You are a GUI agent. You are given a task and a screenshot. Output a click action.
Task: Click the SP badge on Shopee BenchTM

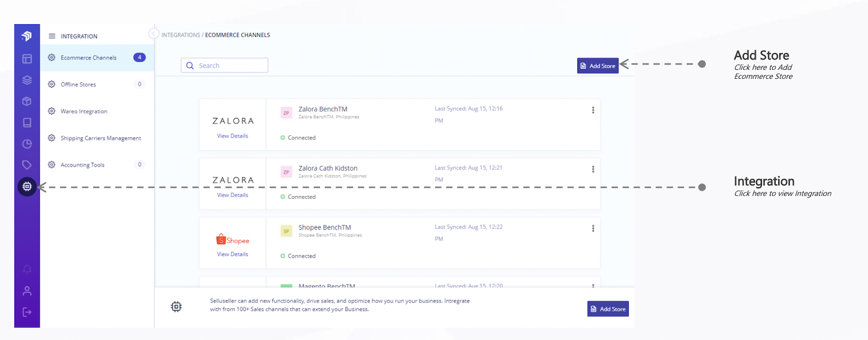[286, 231]
